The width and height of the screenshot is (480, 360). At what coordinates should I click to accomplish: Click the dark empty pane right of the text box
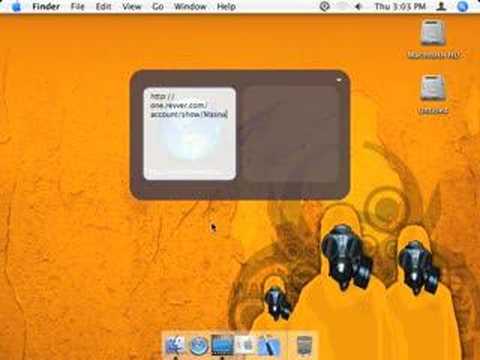coord(290,134)
